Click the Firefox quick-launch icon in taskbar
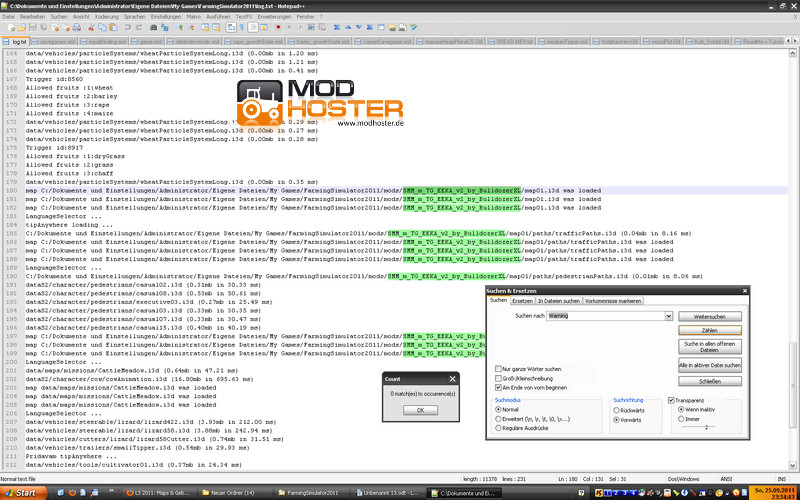This screenshot has height=500, width=800. tap(72, 493)
